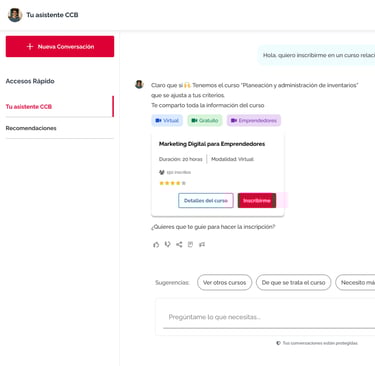Image resolution: width=375 pixels, height=366 pixels.
Task: Click the user message bubble starting with Hola
Action: (x=317, y=55)
